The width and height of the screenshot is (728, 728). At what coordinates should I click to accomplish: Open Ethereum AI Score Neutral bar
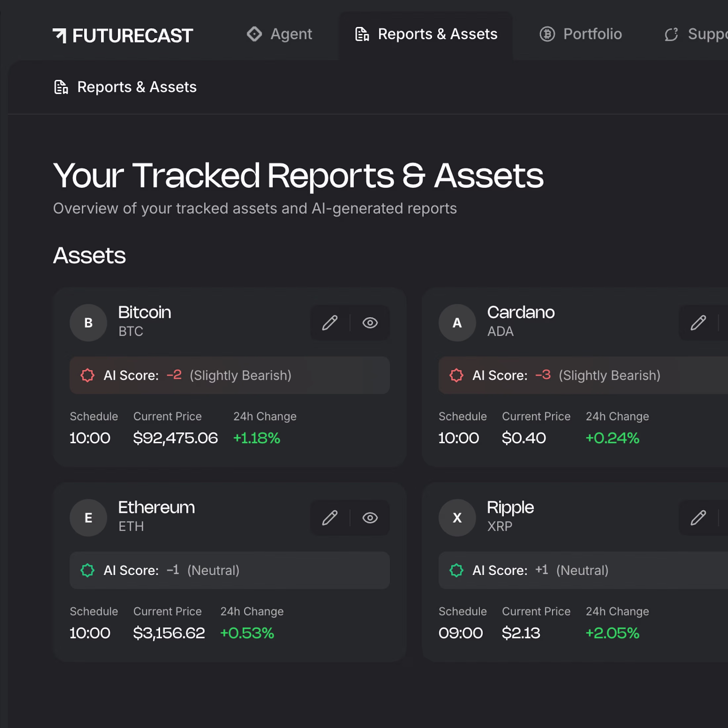(x=230, y=570)
